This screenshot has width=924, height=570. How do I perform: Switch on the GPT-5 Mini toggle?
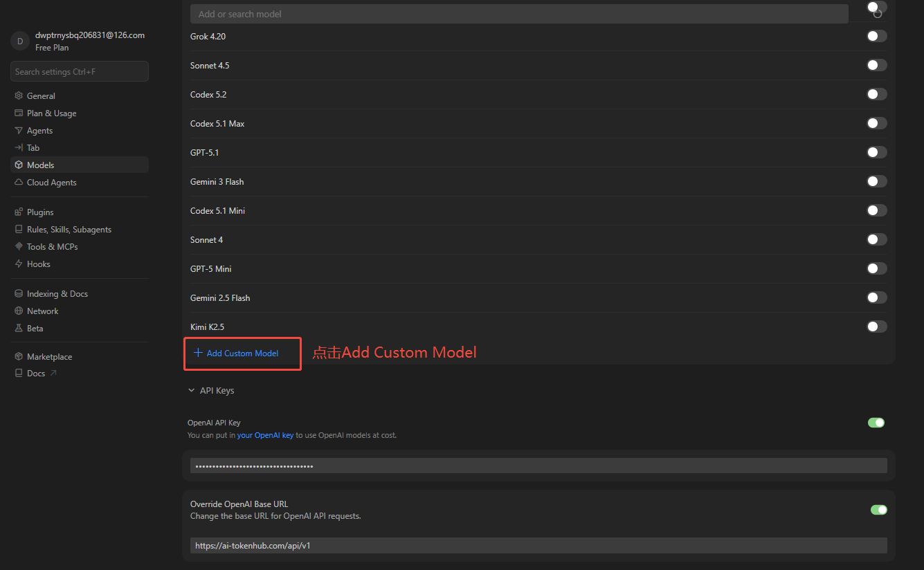877,268
